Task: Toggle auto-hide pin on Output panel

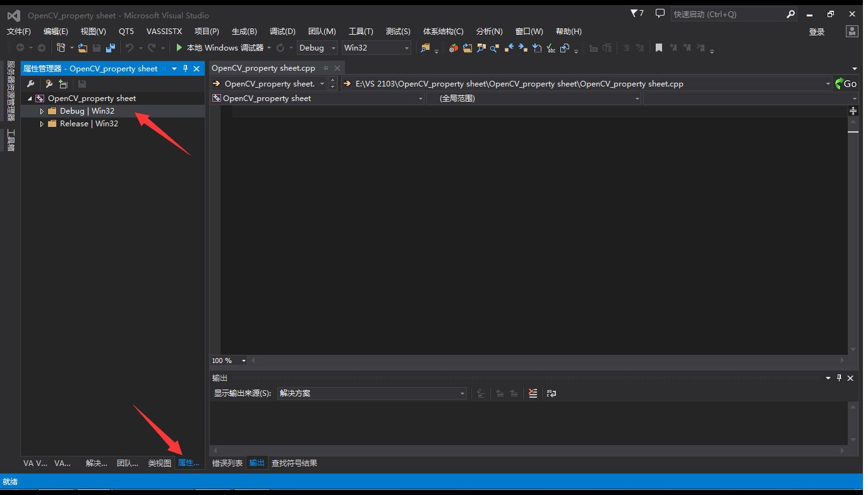Action: pyautogui.click(x=839, y=378)
